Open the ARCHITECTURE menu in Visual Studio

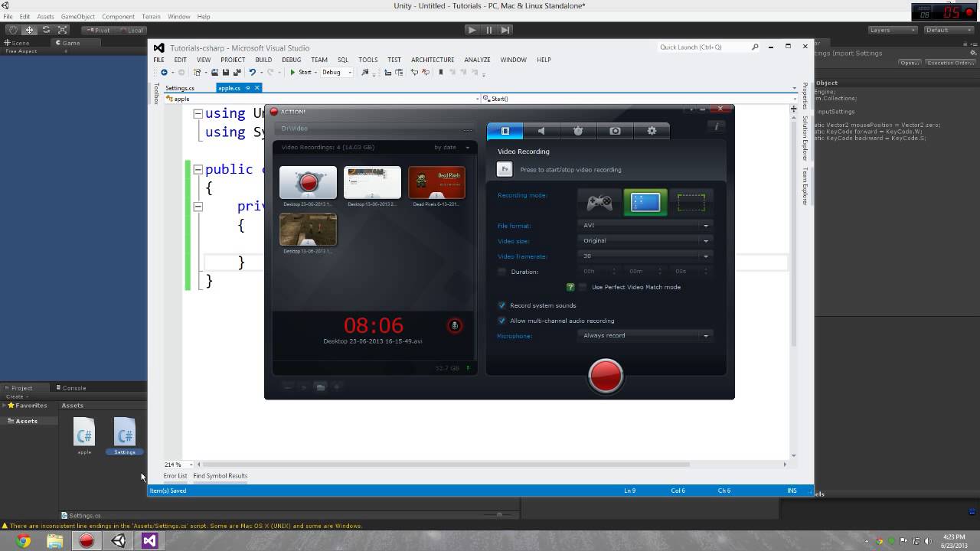tap(433, 60)
